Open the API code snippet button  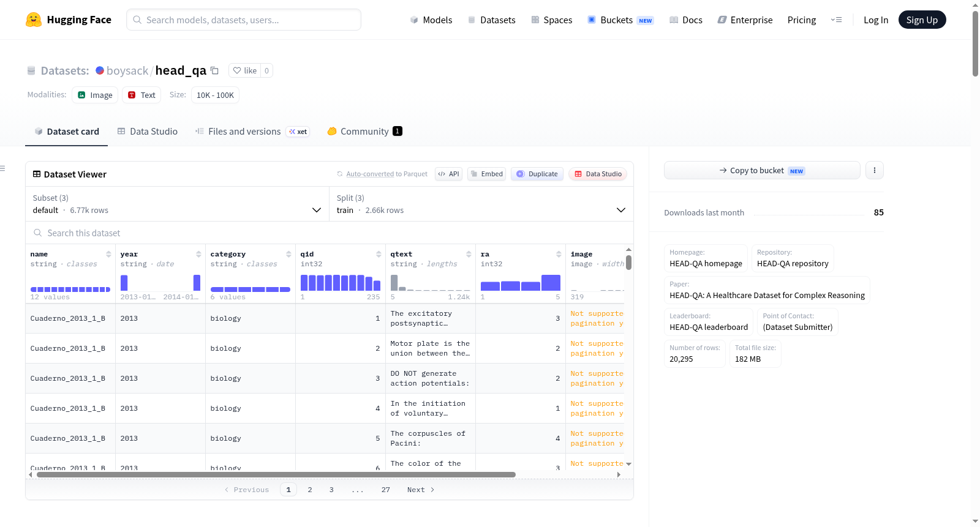click(x=448, y=174)
